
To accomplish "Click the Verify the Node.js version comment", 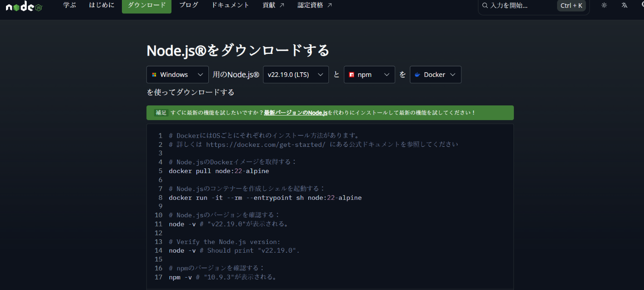I will click(224, 242).
